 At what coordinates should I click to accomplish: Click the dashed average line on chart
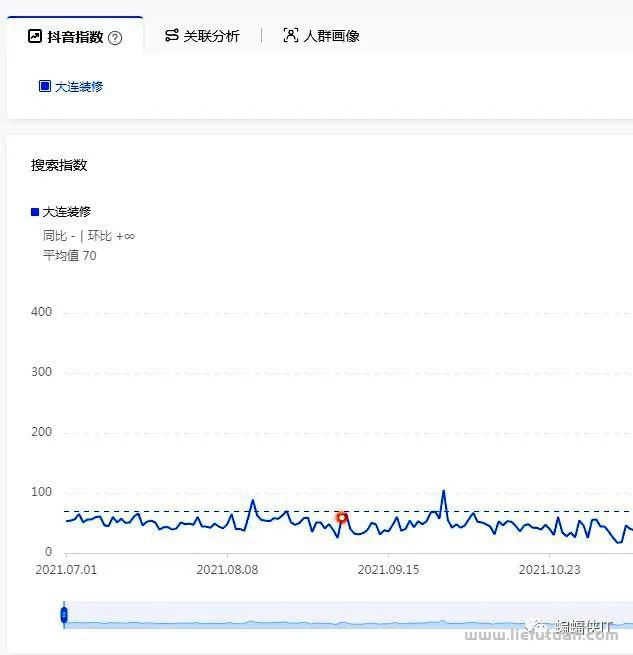[348, 511]
